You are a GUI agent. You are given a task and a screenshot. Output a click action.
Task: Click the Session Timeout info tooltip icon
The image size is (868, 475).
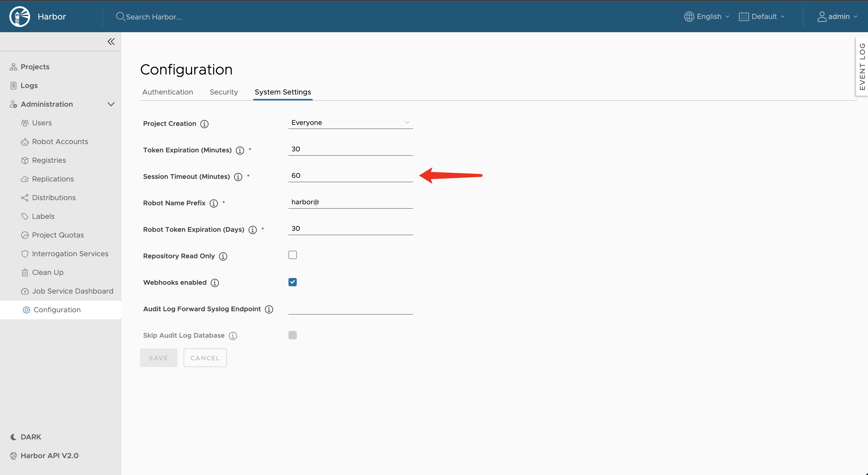(x=238, y=177)
